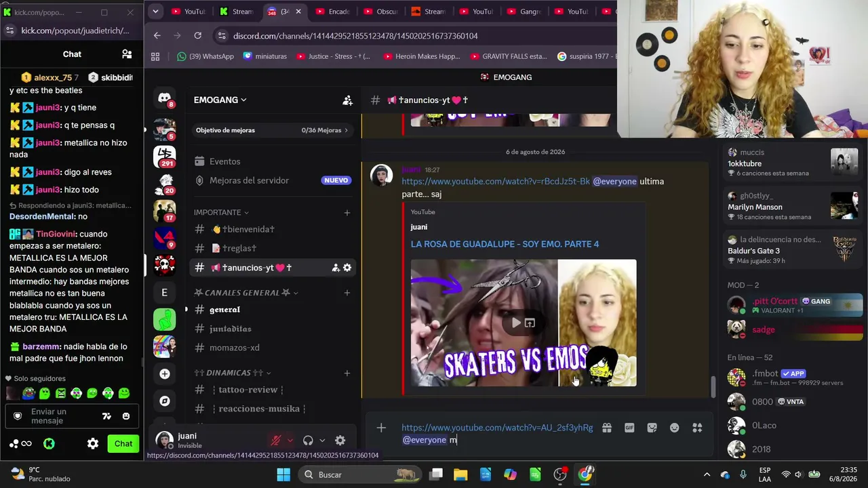Switch to the Encade YouTube tab
Viewport: 868px width, 488px height.
(333, 12)
